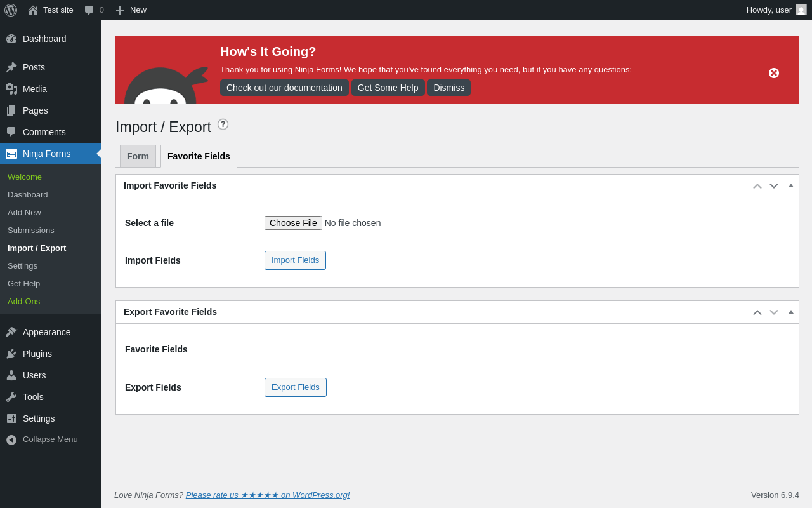Image resolution: width=812 pixels, height=508 pixels.
Task: Click the Get Some Help button
Action: (388, 88)
